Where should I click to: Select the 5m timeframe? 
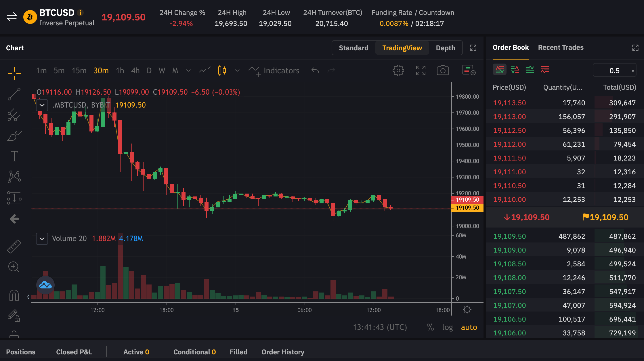point(59,70)
